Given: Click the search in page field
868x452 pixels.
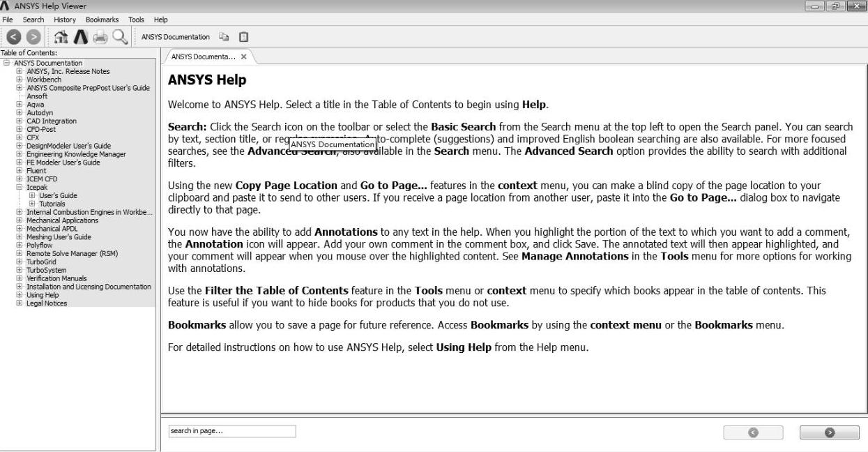Looking at the screenshot, I should (231, 432).
